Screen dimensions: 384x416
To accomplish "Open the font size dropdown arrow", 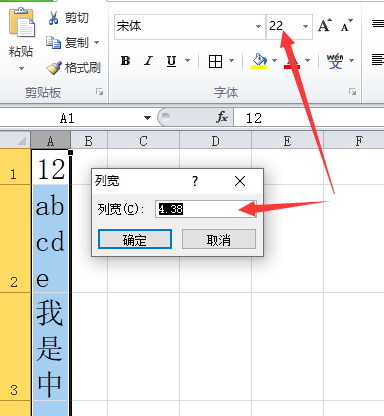I will click(x=305, y=26).
